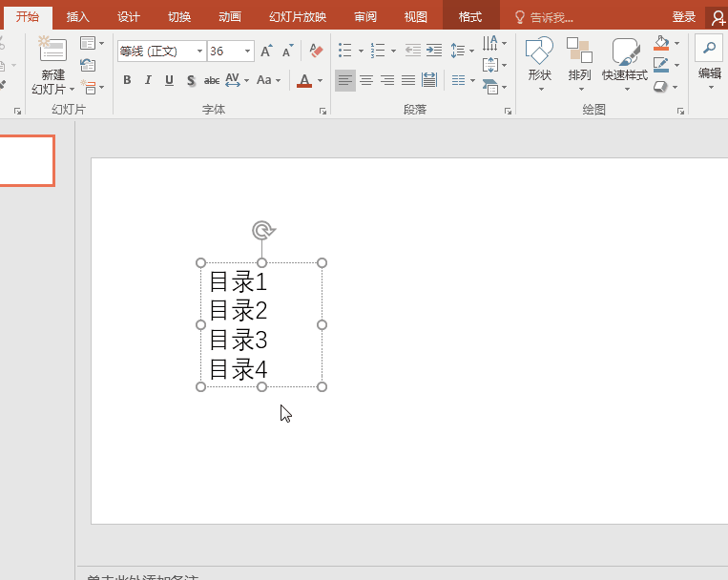Viewport: 728px width, 580px height.
Task: Expand the font size dropdown showing 36
Action: [248, 52]
